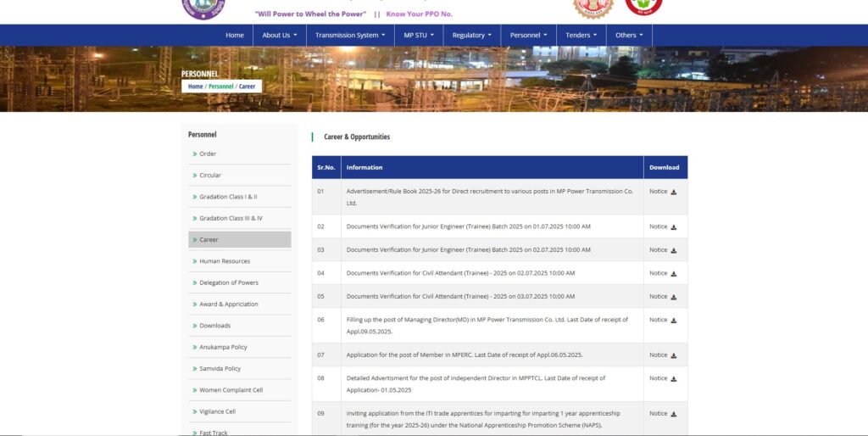The image size is (868, 436).
Task: Download notice for Junior Engineer verification 02.07.2025
Action: click(x=663, y=250)
